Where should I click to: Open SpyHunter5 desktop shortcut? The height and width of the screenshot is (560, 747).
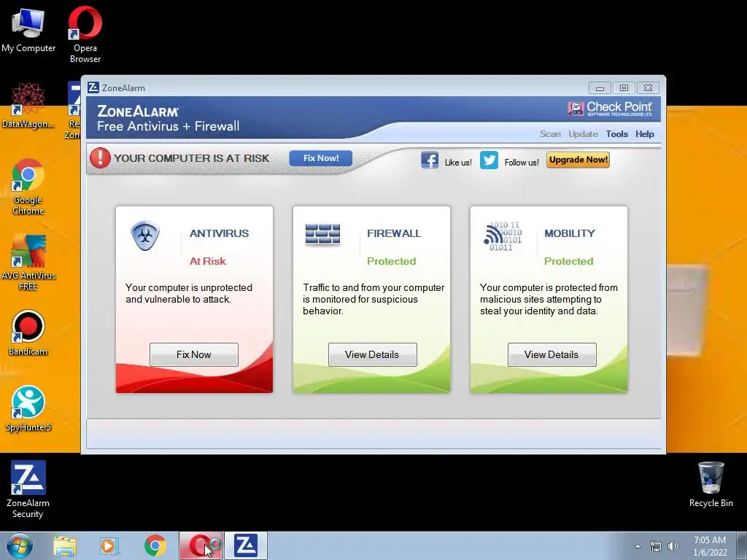pos(28,408)
